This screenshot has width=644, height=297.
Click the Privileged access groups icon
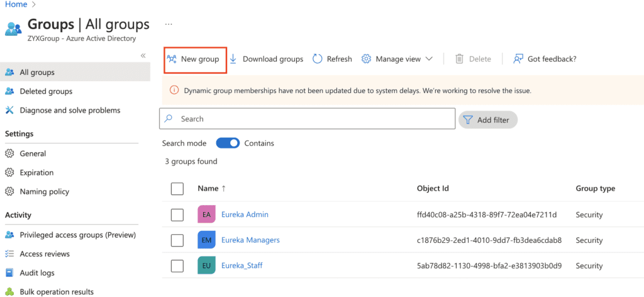pos(10,235)
